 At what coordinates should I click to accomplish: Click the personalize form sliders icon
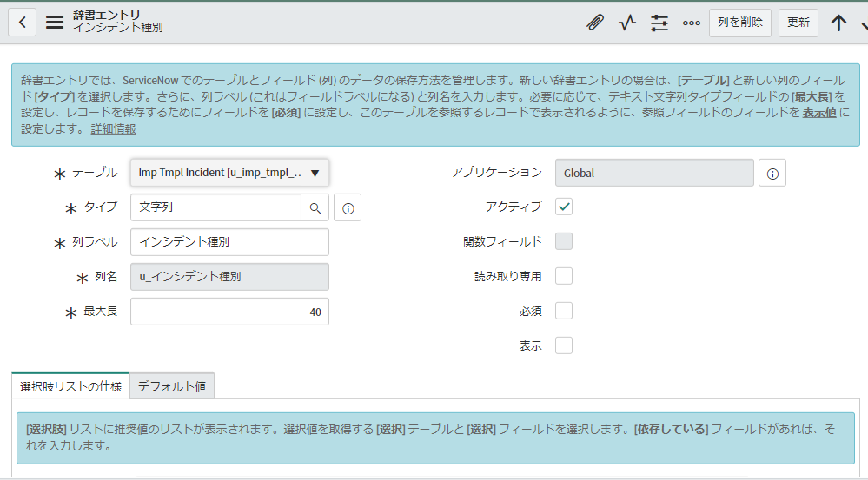(659, 23)
